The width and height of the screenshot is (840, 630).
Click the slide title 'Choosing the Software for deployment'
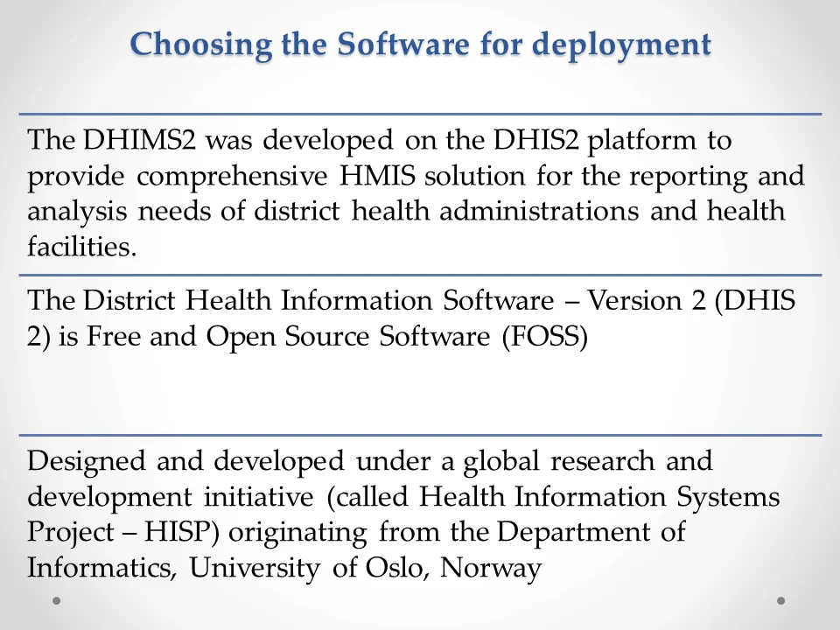click(x=421, y=45)
